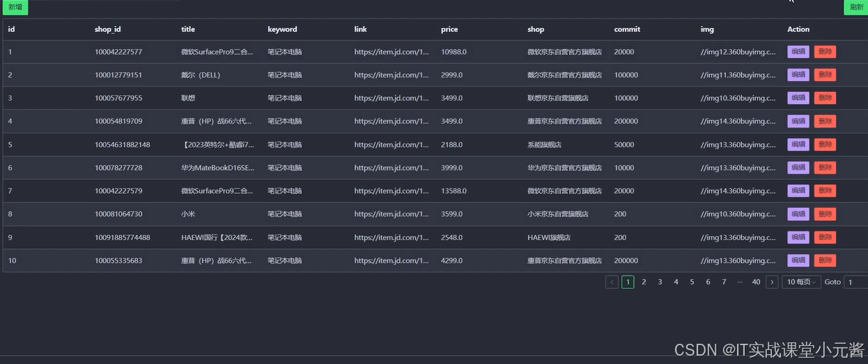The width and height of the screenshot is (868, 364).
Task: Click shop cell 华为京东自营官方旗舰店
Action: tap(565, 167)
